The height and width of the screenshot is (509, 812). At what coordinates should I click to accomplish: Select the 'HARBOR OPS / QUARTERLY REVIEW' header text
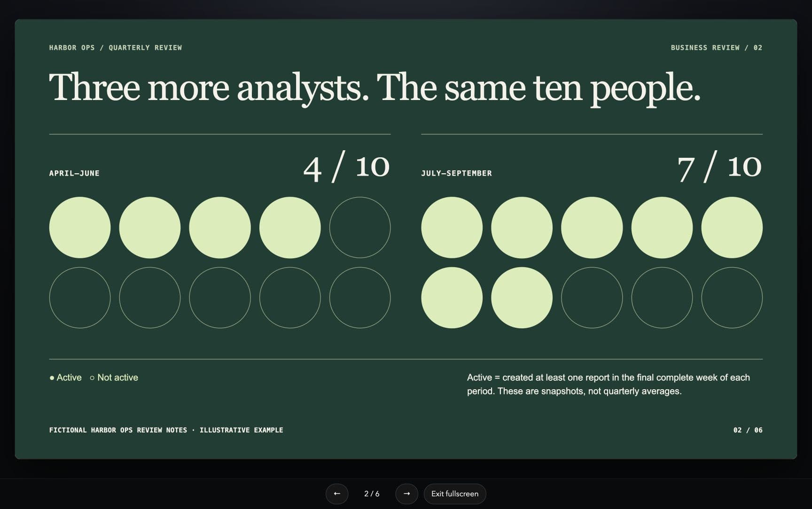point(116,47)
